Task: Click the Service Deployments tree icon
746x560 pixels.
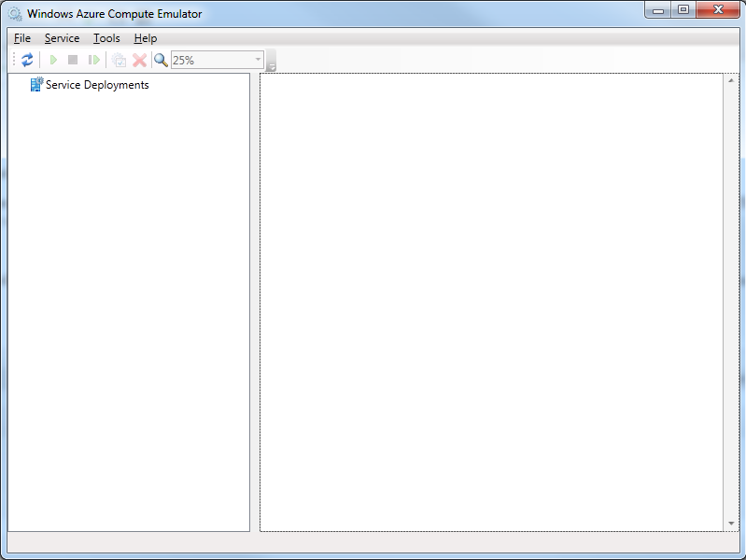Action: pos(36,85)
